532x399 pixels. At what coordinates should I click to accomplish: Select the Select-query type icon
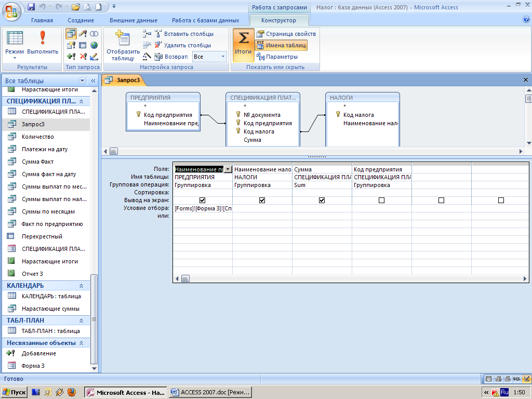(x=71, y=34)
